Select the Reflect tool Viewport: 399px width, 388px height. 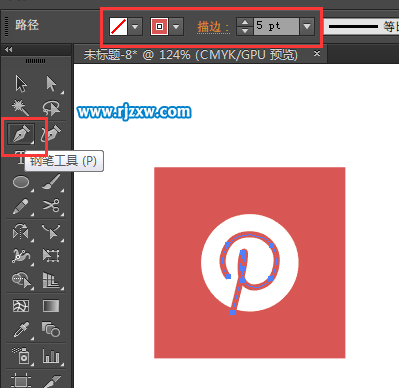(21, 231)
